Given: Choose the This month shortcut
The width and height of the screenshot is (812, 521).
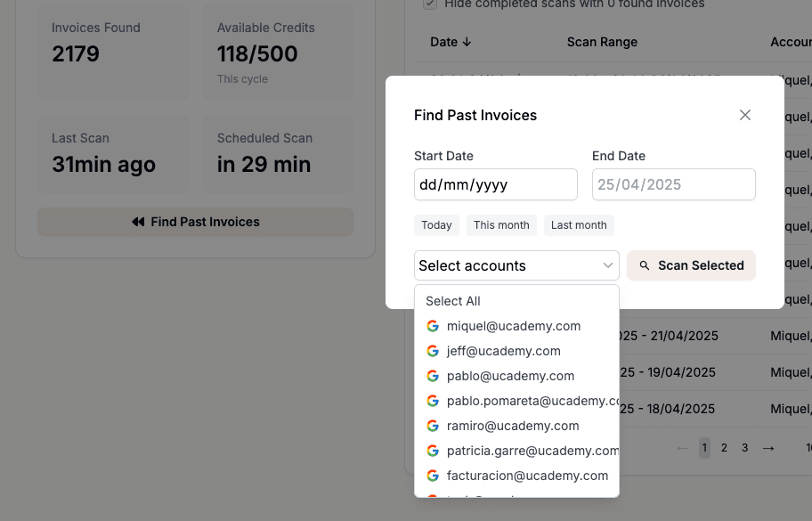Looking at the screenshot, I should [x=501, y=225].
